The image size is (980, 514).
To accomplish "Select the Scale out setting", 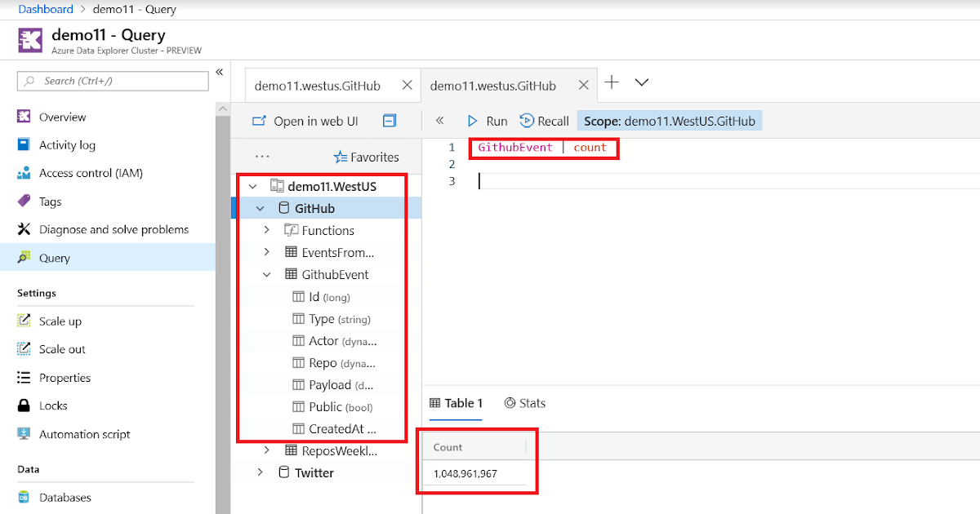I will pos(63,349).
